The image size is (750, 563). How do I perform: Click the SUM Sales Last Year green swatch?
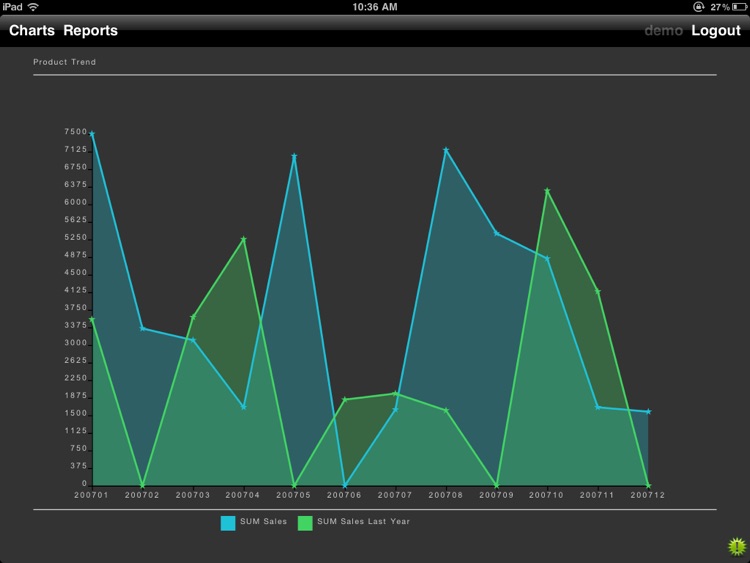305,523
